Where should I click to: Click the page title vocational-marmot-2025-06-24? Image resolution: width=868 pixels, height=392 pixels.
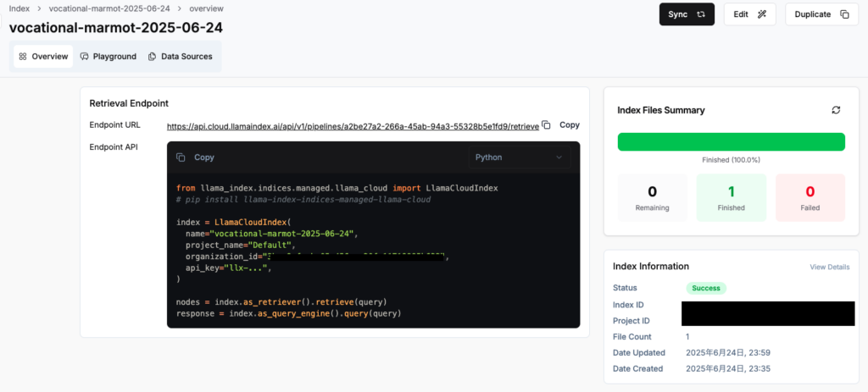click(x=116, y=28)
